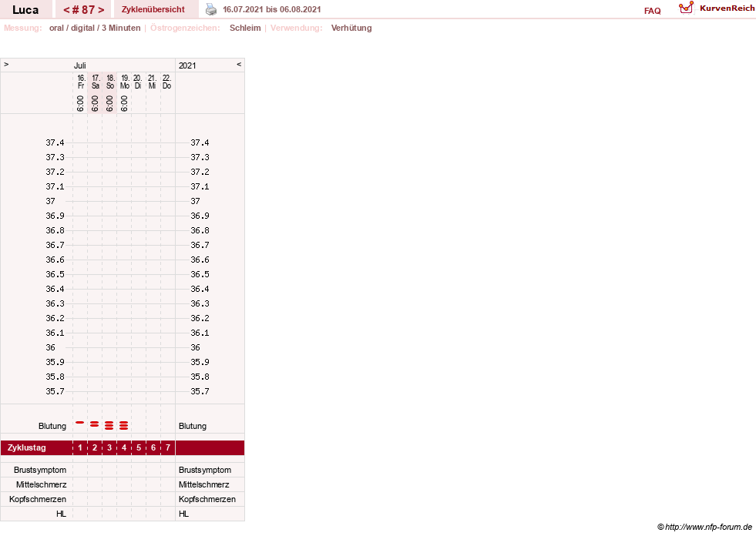Click the 35.7 label on left axis
Screen dimensions: 756x536
click(55, 391)
